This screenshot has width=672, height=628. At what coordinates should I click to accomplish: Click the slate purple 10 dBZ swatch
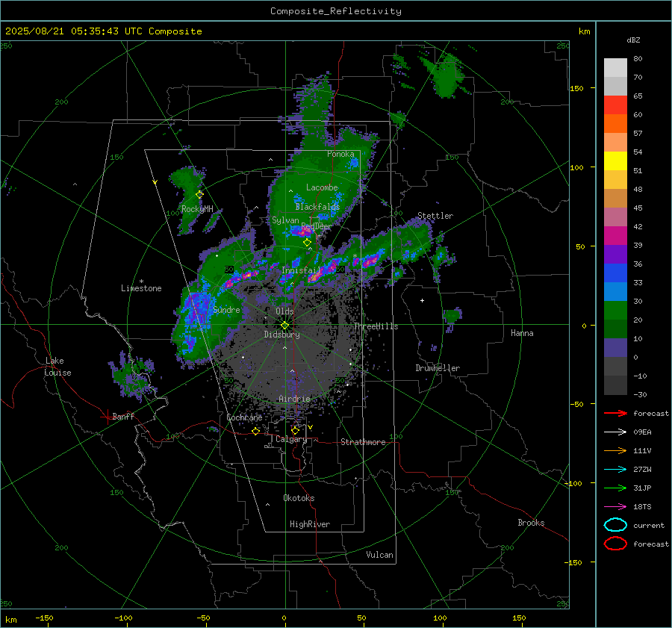pyautogui.click(x=615, y=348)
